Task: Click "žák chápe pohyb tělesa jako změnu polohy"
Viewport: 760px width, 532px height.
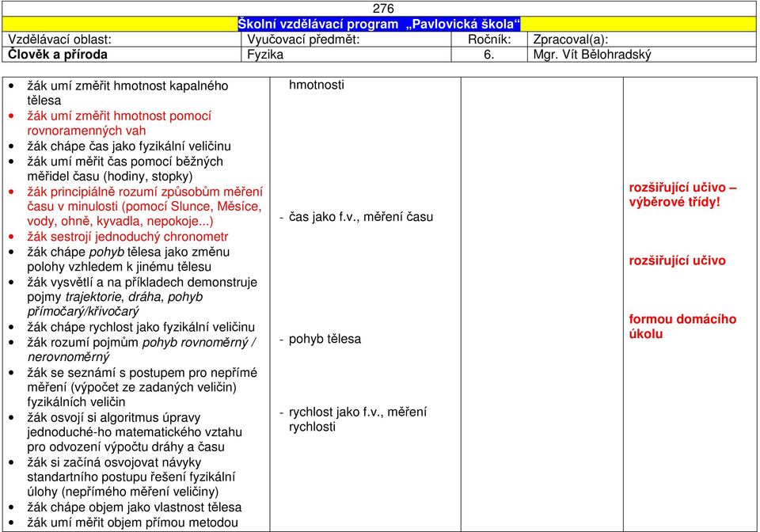Action: click(128, 259)
